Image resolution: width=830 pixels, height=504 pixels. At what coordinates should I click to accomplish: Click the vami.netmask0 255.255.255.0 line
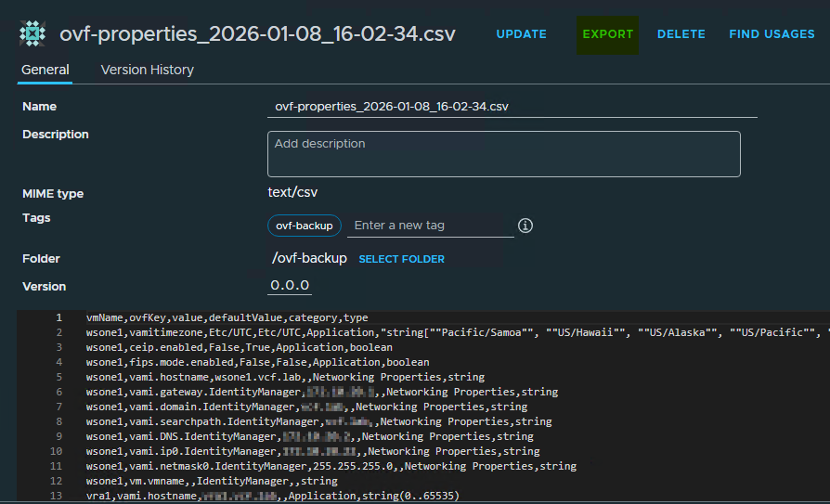pos(331,466)
